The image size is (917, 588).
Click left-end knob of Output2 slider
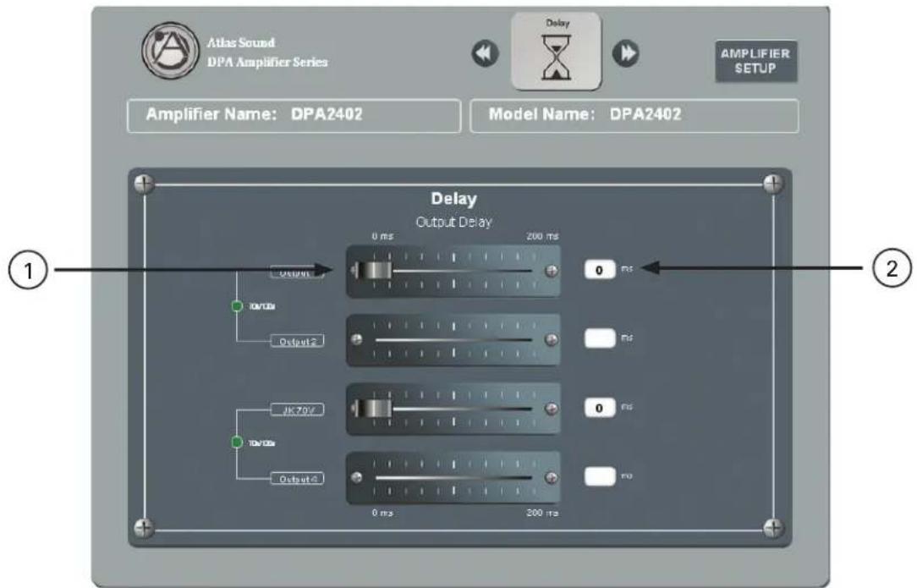(356, 339)
